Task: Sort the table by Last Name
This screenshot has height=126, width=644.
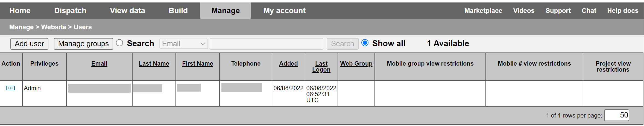Action: 154,64
